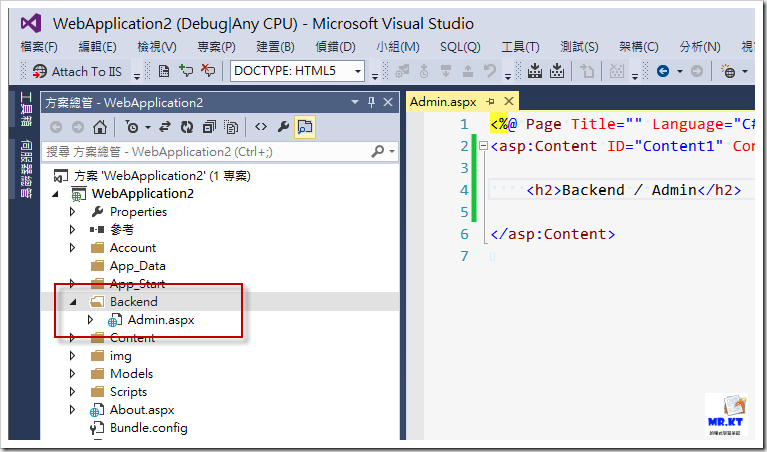This screenshot has width=767, height=452.
Task: Collapse the Backend folder
Action: [x=73, y=302]
